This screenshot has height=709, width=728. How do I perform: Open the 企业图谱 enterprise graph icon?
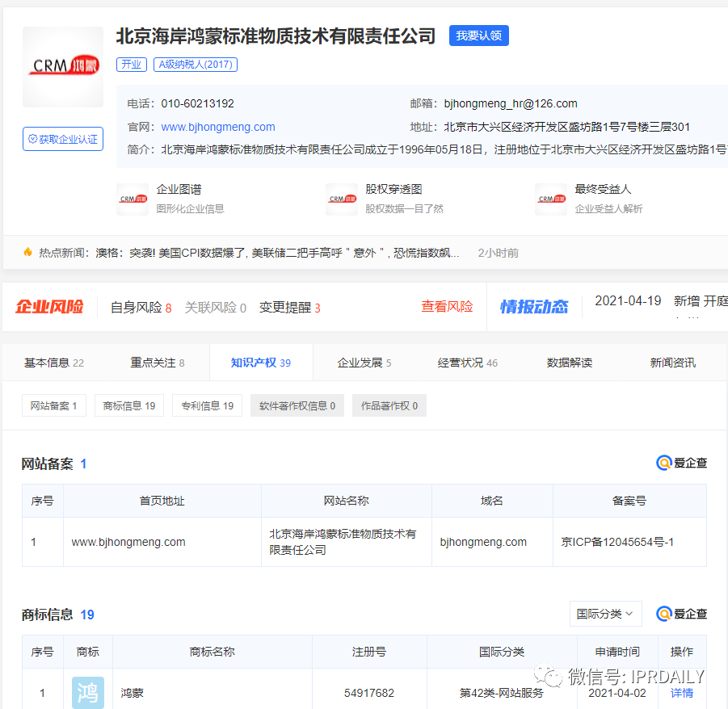tap(133, 199)
